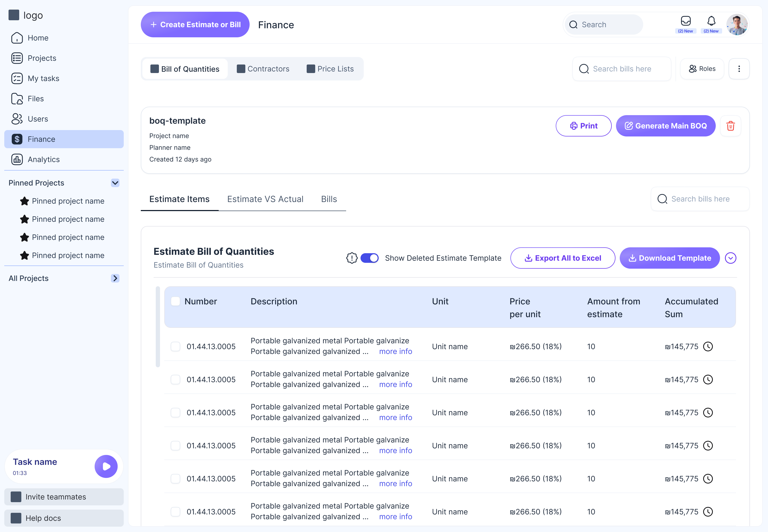Collapse the Pinned Projects section
Image resolution: width=768 pixels, height=532 pixels.
tap(115, 183)
